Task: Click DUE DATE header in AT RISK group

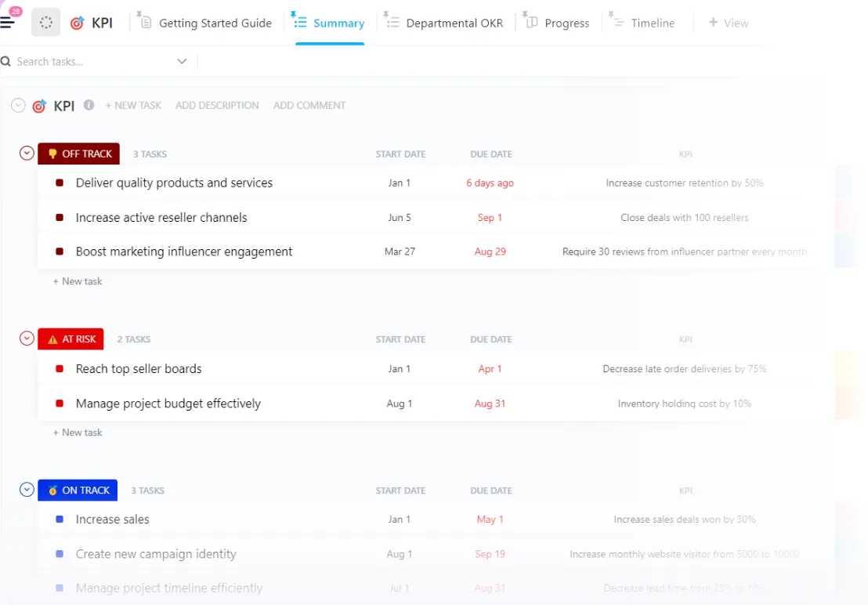Action: pos(491,339)
